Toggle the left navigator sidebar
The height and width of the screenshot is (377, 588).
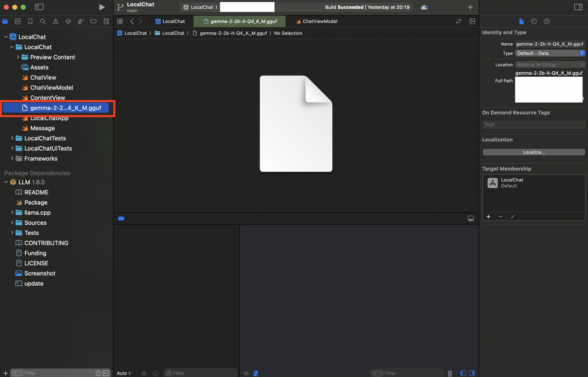(x=39, y=7)
